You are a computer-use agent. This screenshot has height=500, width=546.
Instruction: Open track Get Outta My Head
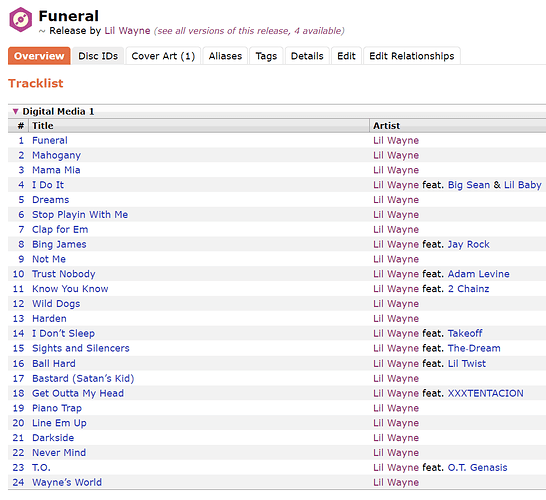[x=78, y=393]
